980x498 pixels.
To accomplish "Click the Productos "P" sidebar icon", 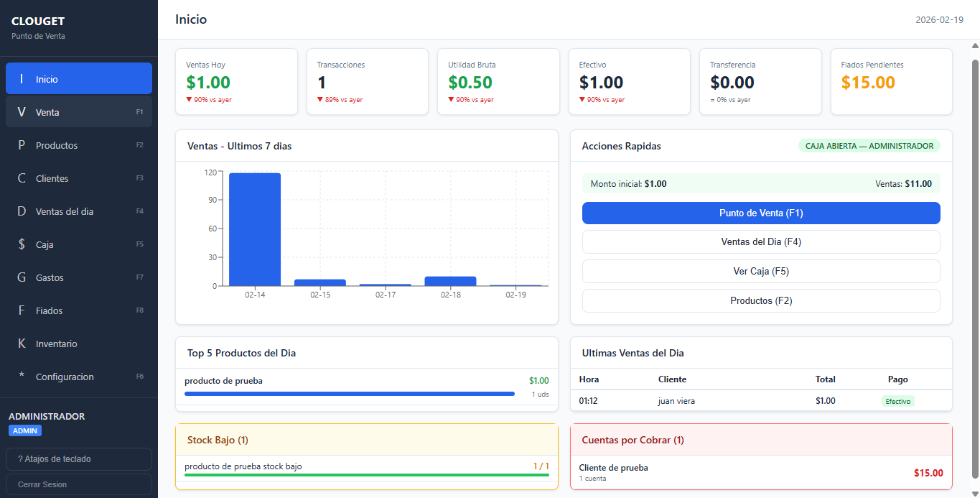I will (22, 145).
